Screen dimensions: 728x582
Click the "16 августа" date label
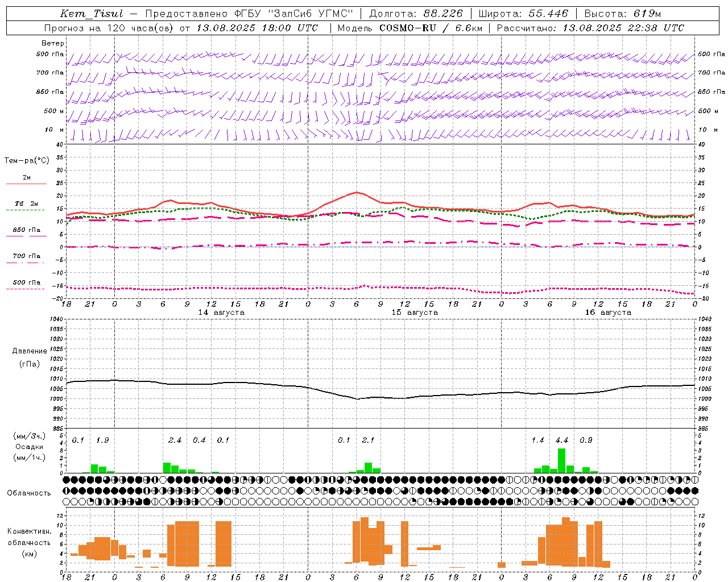pos(608,313)
